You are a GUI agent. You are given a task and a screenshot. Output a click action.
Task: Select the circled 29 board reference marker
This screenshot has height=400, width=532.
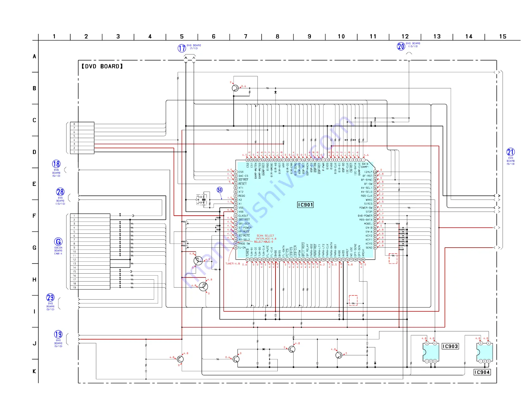tap(50, 297)
